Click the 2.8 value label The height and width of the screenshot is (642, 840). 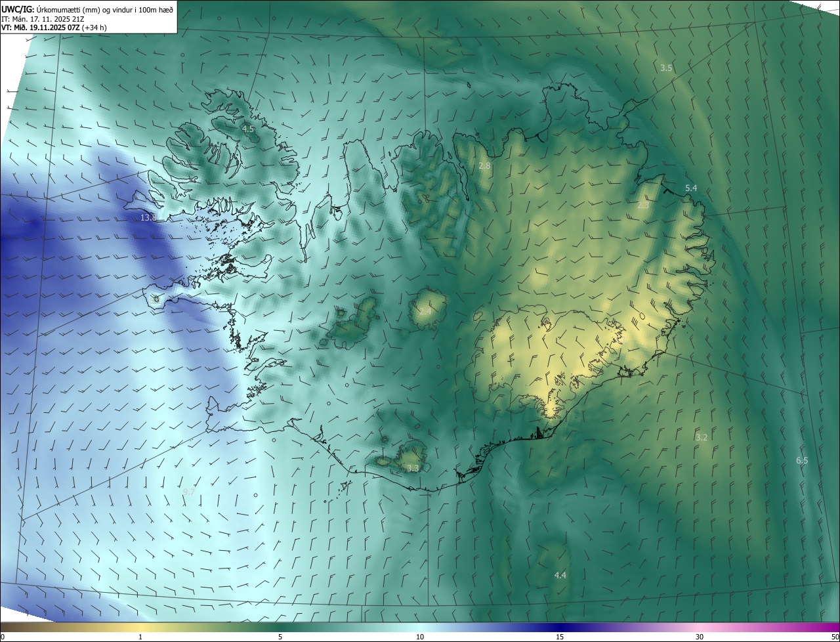[x=484, y=166]
